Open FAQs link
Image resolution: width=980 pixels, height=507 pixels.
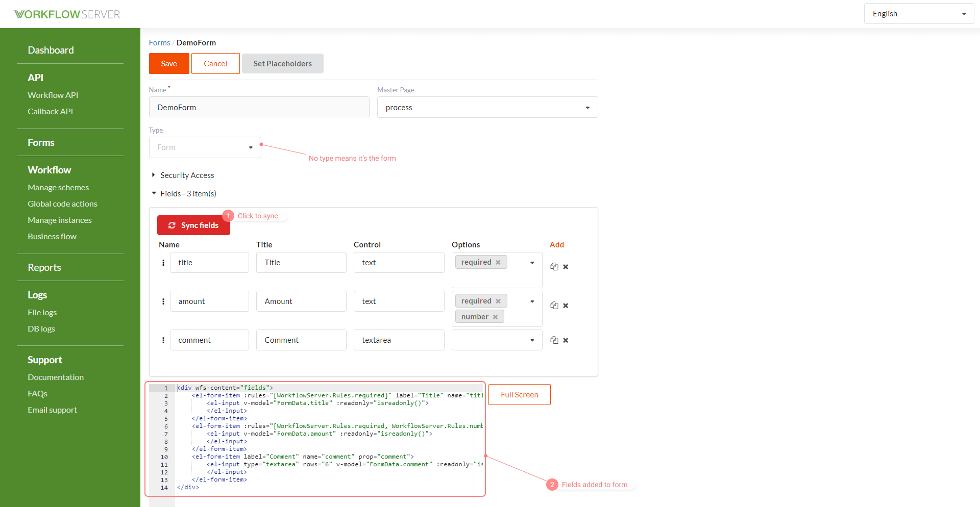[37, 393]
